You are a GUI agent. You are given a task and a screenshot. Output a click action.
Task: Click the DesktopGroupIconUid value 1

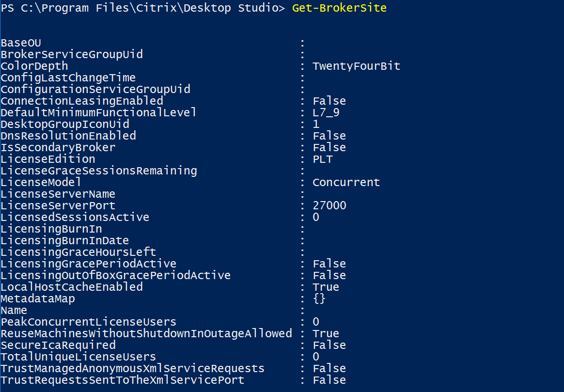point(316,125)
